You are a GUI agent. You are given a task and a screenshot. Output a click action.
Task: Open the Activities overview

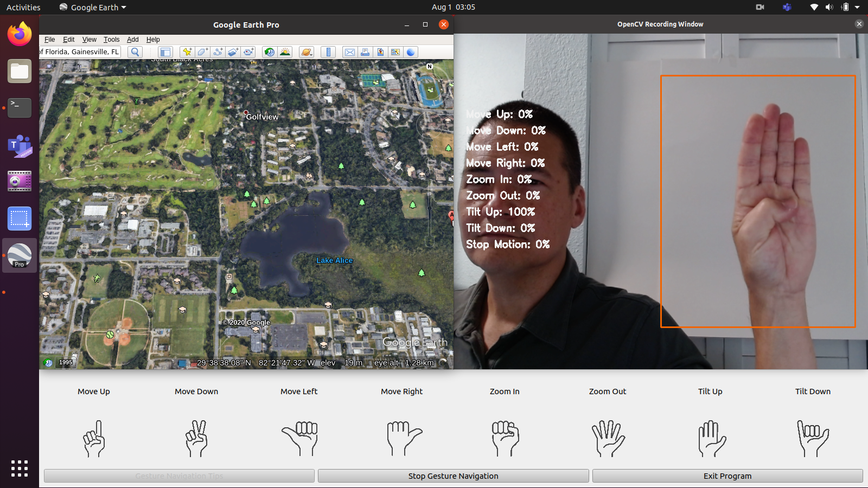point(23,7)
